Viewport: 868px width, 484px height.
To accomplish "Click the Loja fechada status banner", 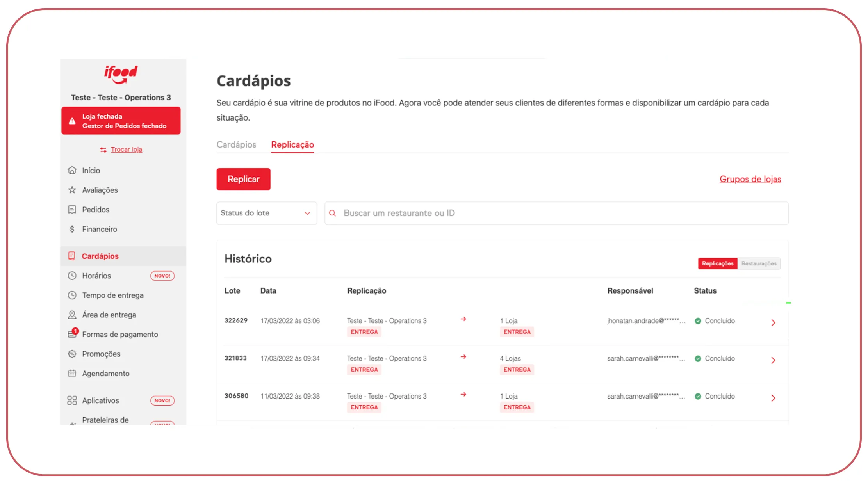I will pyautogui.click(x=121, y=121).
